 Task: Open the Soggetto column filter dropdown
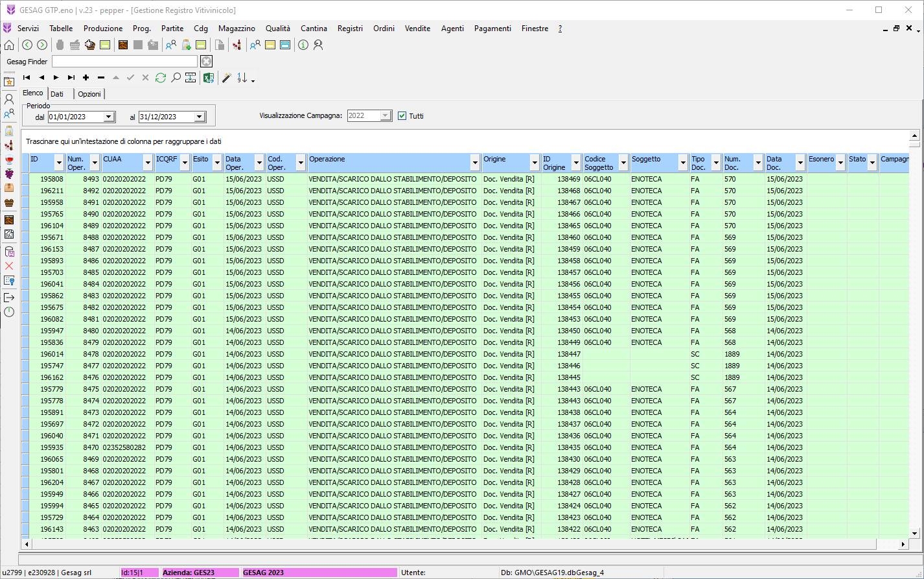pos(683,163)
